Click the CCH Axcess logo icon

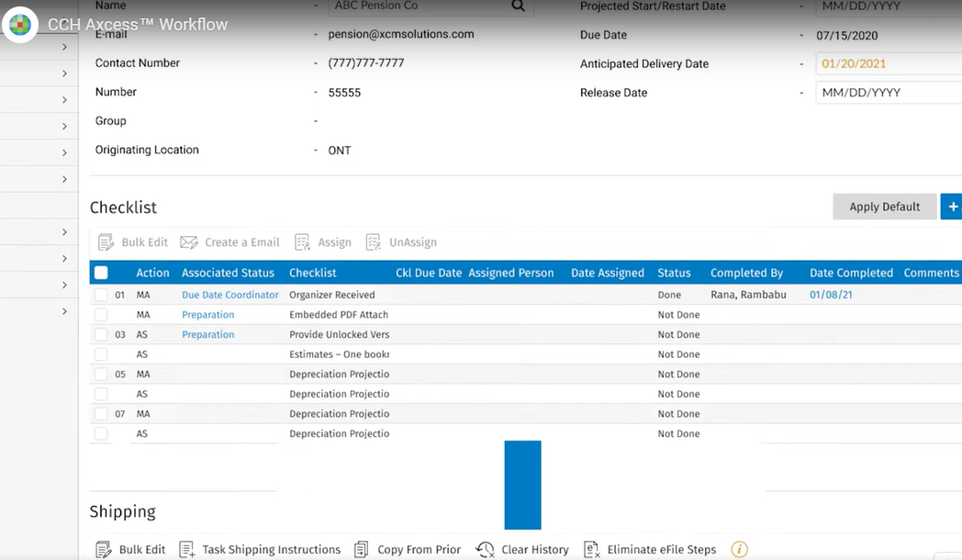click(x=19, y=25)
